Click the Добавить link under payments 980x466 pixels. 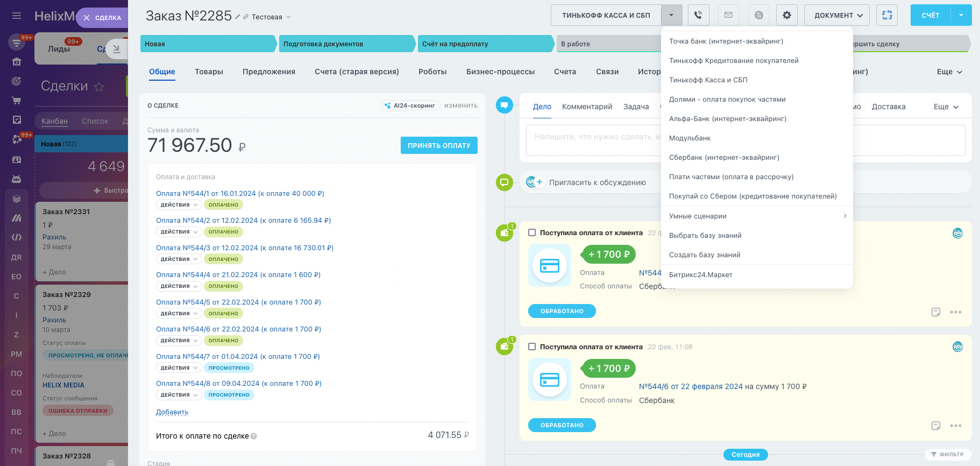(x=172, y=412)
